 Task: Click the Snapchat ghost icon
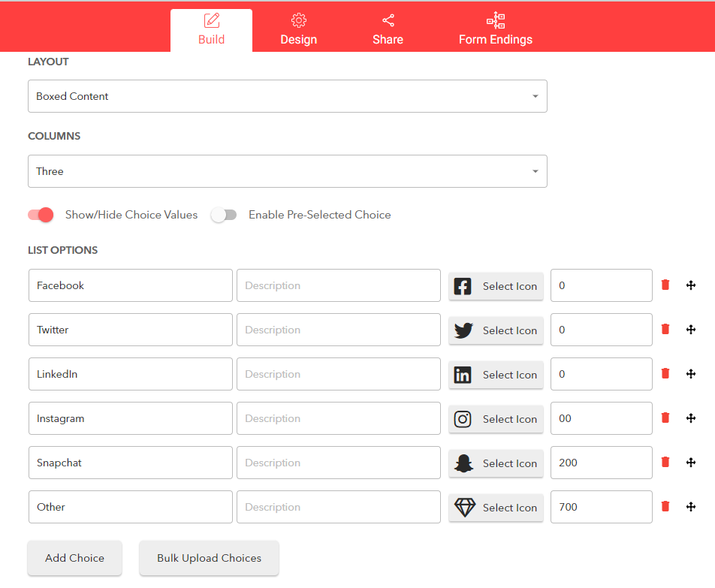point(463,463)
